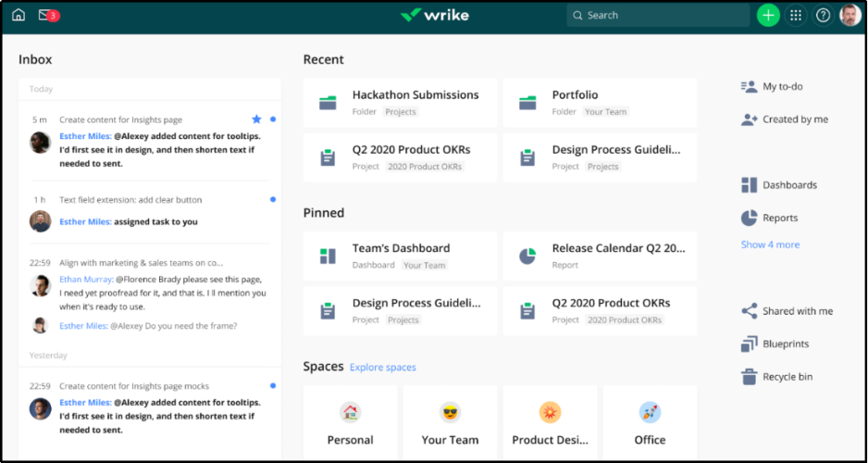The width and height of the screenshot is (868, 463).
Task: Open My to-do label
Action: point(782,86)
